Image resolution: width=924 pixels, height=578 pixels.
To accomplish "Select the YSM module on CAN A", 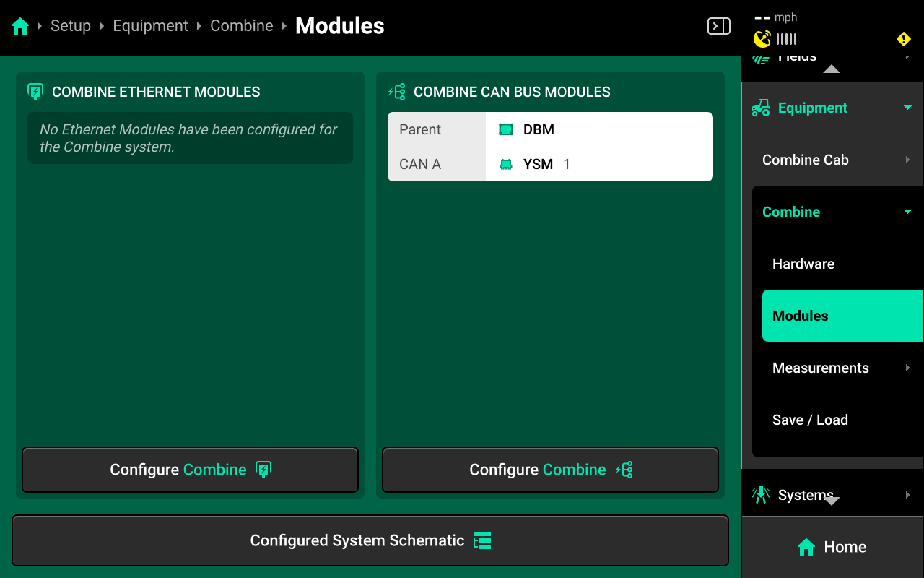I will 538,165.
